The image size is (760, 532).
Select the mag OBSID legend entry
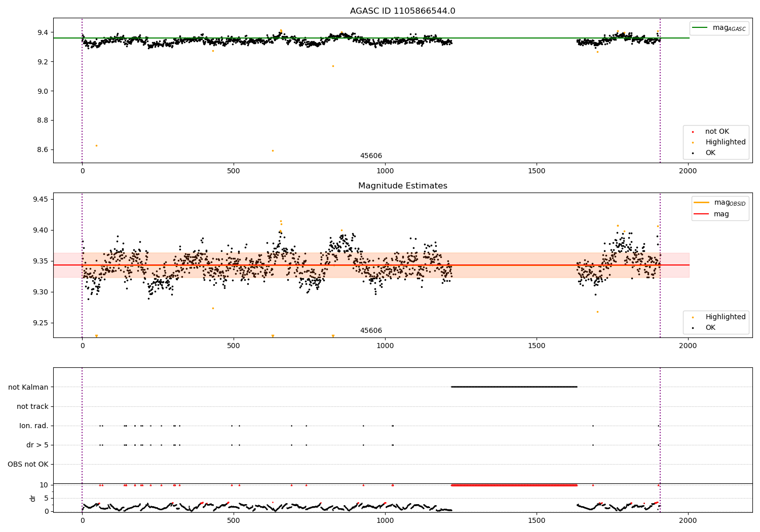[x=719, y=203]
